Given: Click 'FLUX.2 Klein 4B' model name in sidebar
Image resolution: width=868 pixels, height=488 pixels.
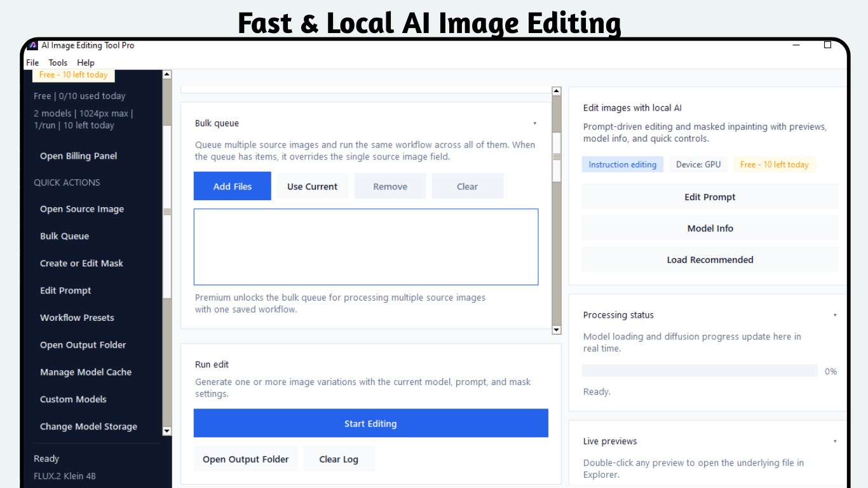Looking at the screenshot, I should tap(65, 476).
